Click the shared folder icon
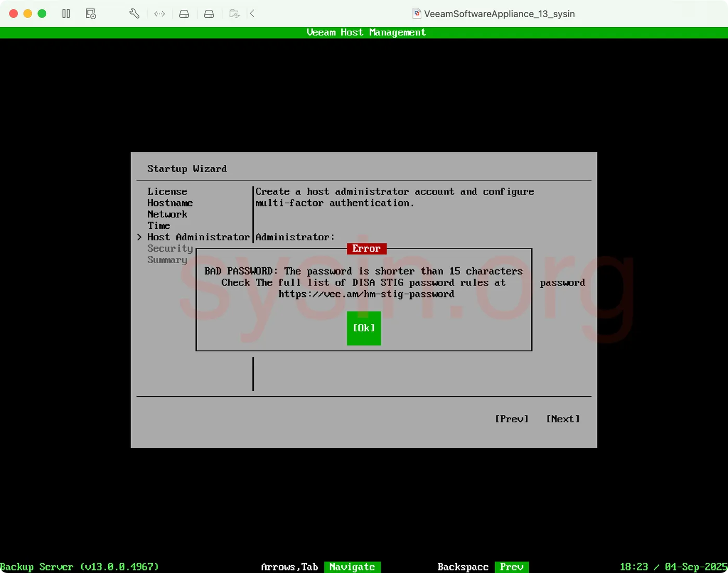728x573 pixels. pyautogui.click(x=235, y=14)
